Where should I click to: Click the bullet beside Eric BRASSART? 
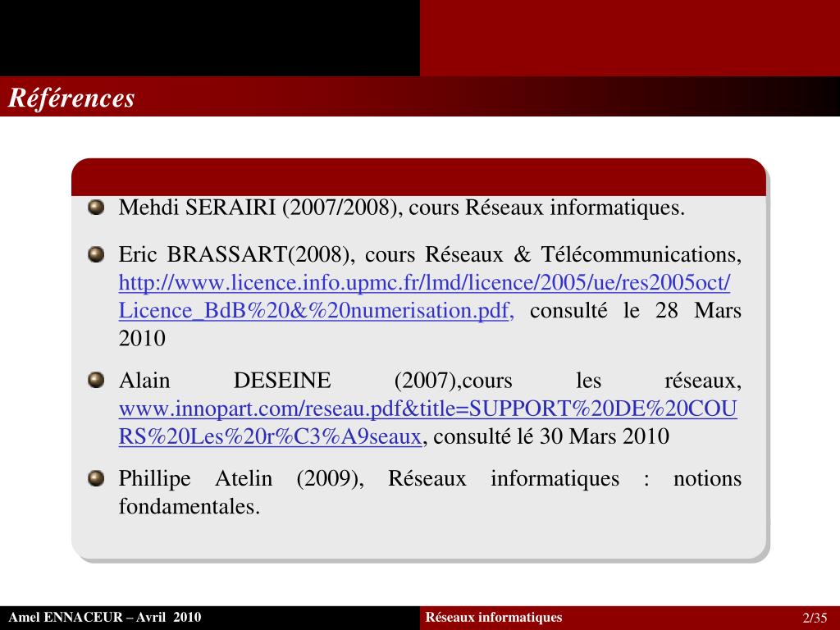[x=96, y=254]
